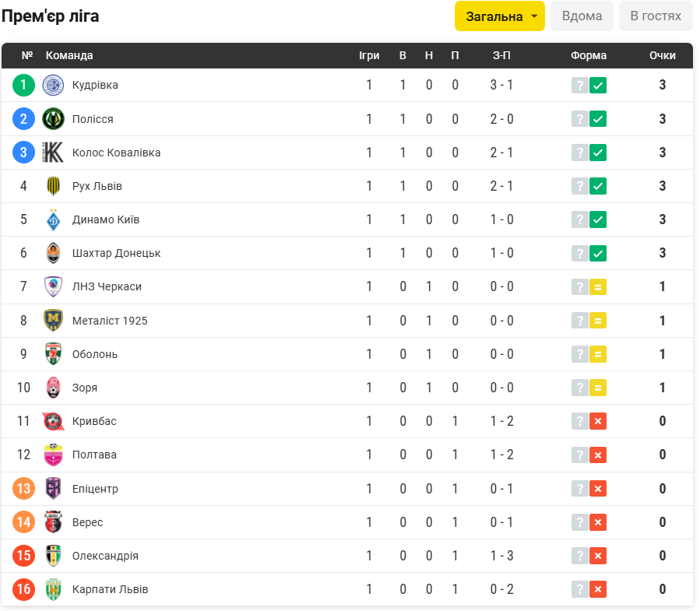Open the Загальна dropdown

pos(500,16)
